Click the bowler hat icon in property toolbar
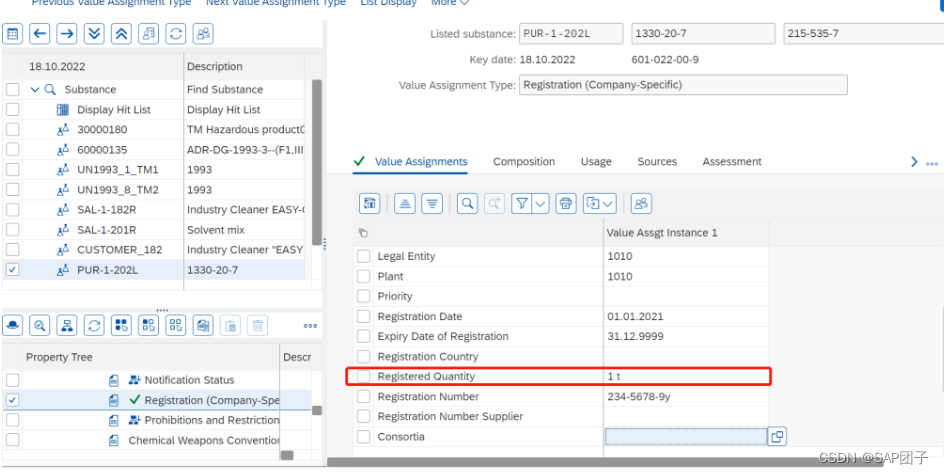The height and width of the screenshot is (474, 944). point(13,326)
